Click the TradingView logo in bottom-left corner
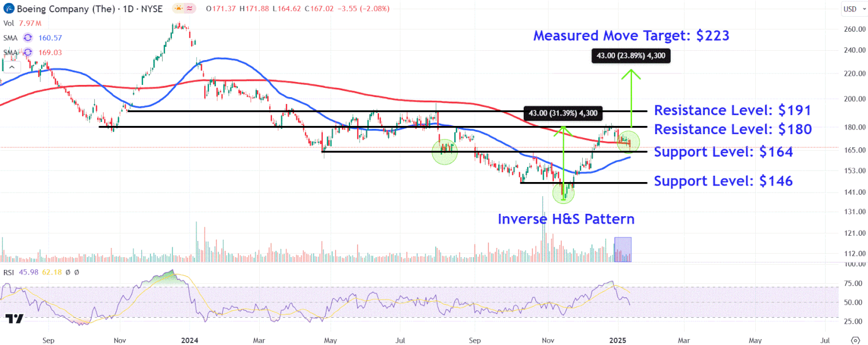This screenshot has width=868, height=345. (x=14, y=319)
